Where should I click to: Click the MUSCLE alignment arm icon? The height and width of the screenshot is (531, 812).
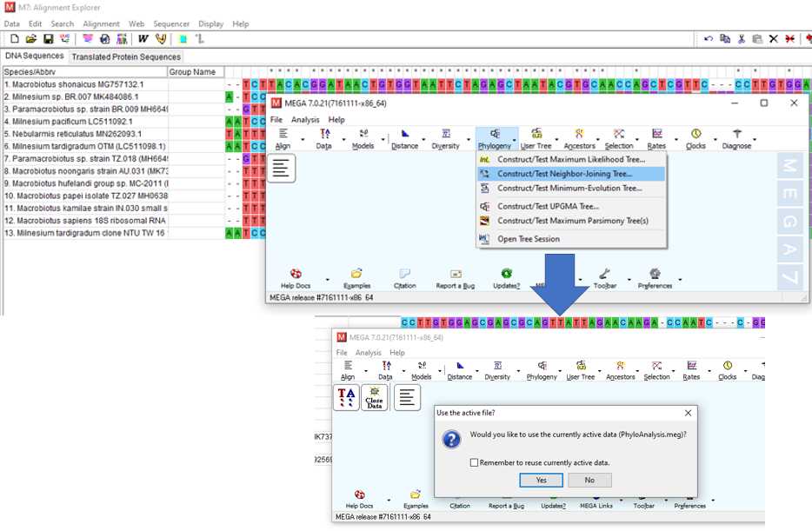[x=161, y=39]
